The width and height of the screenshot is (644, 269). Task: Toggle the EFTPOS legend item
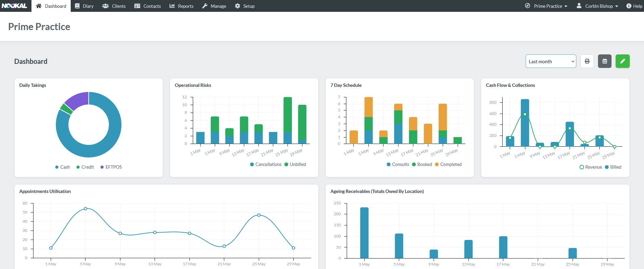pos(111,167)
